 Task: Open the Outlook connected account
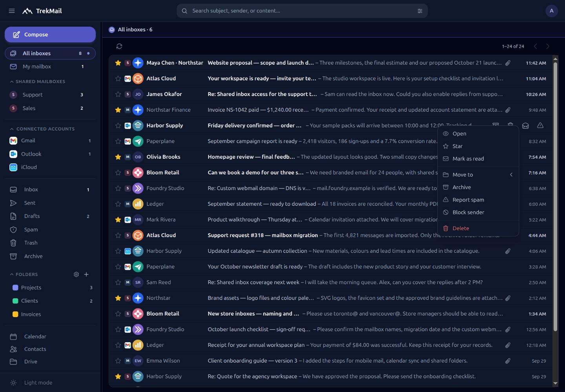pos(50,154)
